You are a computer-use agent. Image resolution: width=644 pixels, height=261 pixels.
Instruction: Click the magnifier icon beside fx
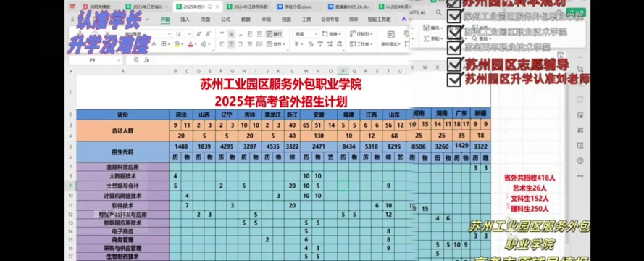pos(136,60)
